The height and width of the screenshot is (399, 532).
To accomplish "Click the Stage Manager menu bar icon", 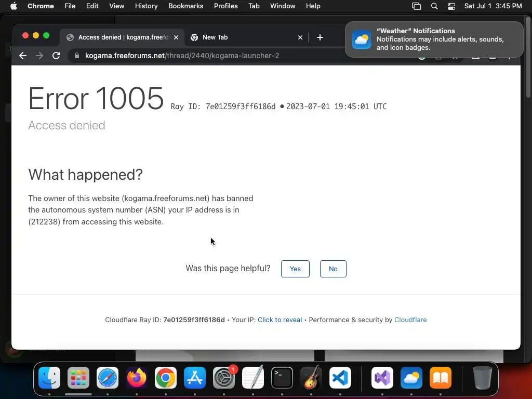I will (x=416, y=6).
